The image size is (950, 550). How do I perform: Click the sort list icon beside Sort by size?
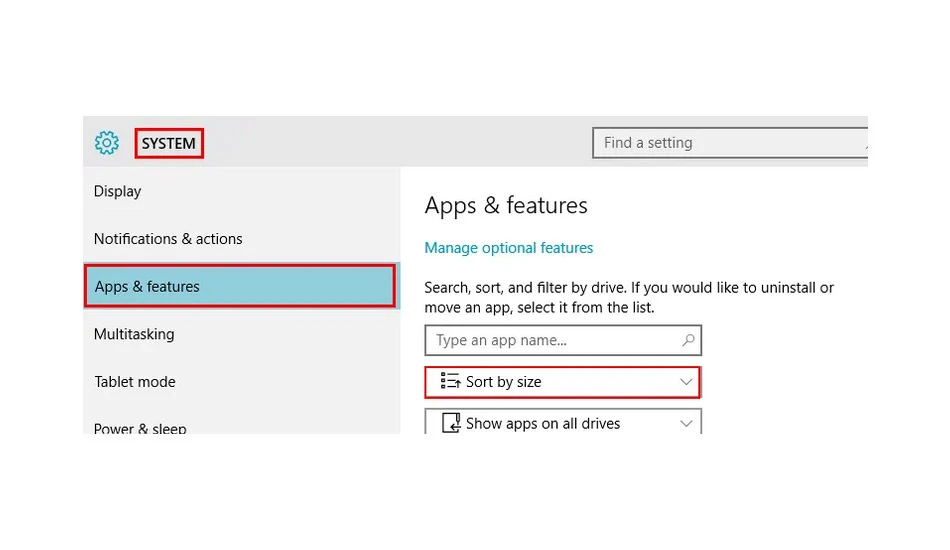(450, 381)
